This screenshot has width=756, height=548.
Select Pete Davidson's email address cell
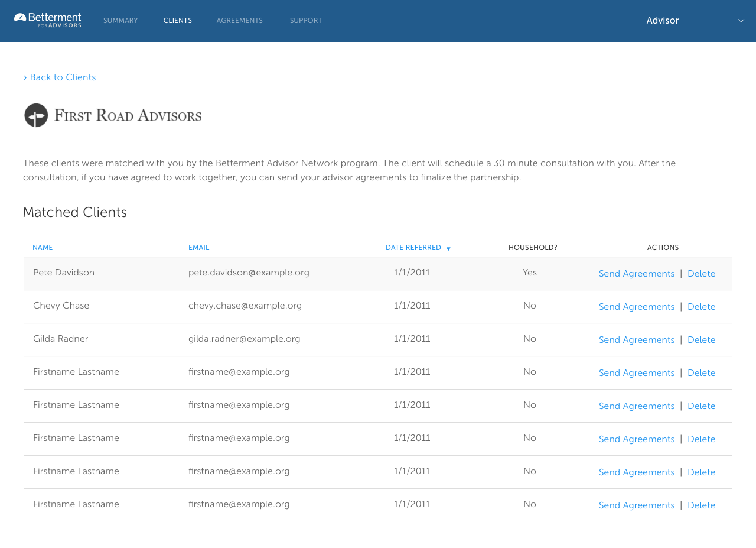pyautogui.click(x=249, y=273)
